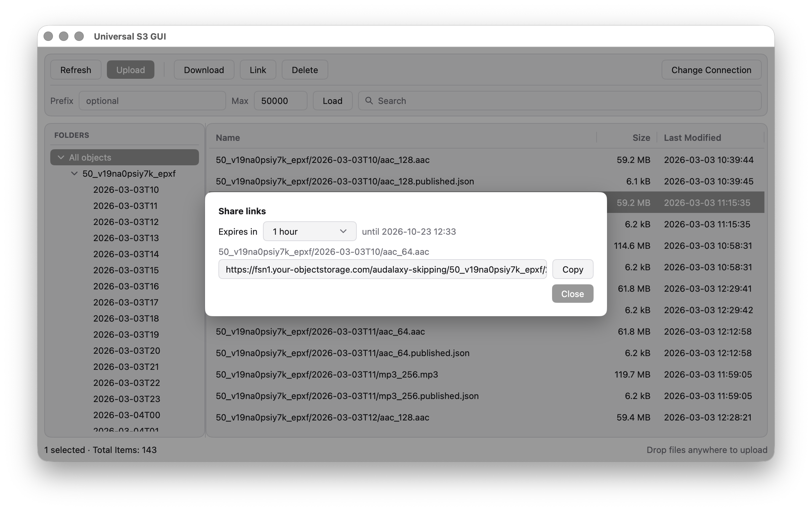The image size is (812, 511).
Task: Click the highlighted 2026-03-03 11:15:35 cell
Action: (707, 203)
